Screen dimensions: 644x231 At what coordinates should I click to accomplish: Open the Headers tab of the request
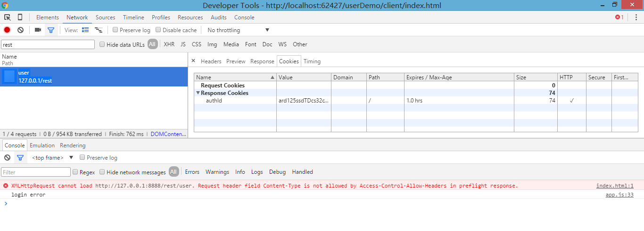coord(211,61)
